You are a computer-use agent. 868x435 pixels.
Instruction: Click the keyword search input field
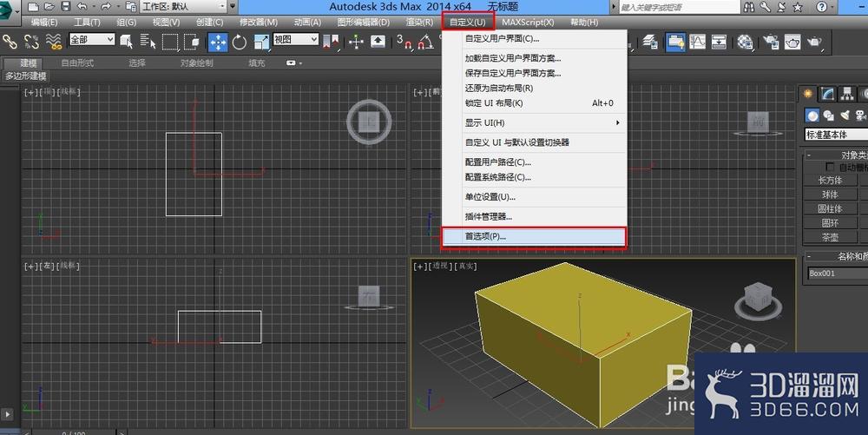[x=680, y=7]
